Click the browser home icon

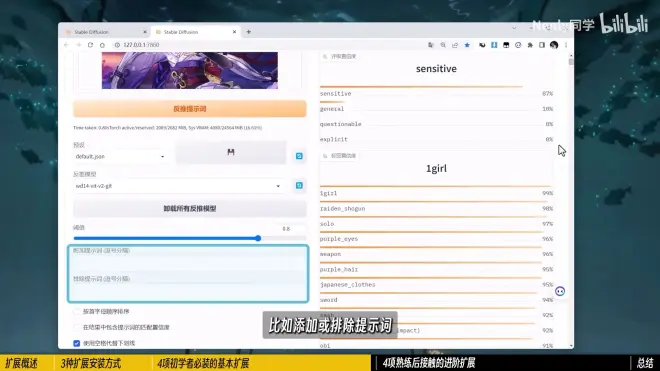click(x=102, y=45)
